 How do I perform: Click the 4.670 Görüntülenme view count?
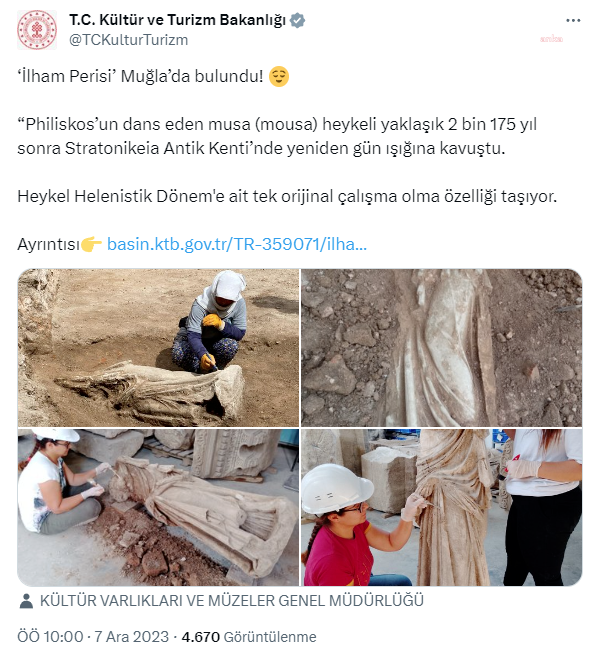coord(249,637)
